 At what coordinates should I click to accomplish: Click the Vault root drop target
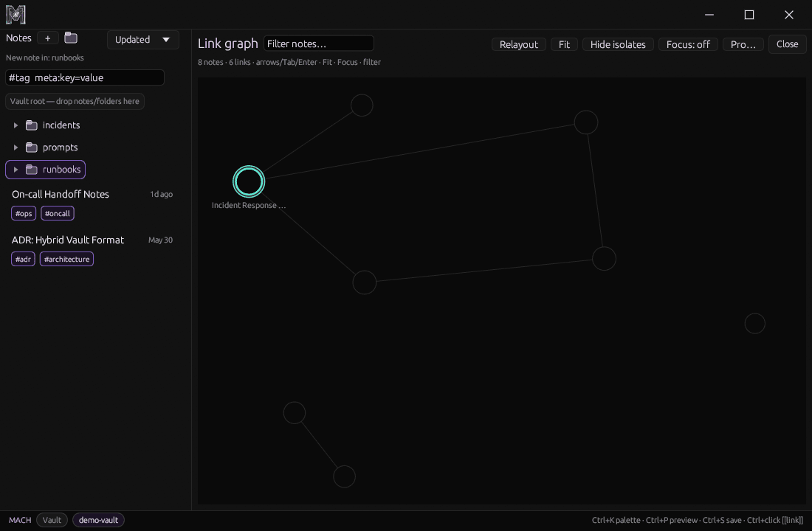click(x=75, y=102)
